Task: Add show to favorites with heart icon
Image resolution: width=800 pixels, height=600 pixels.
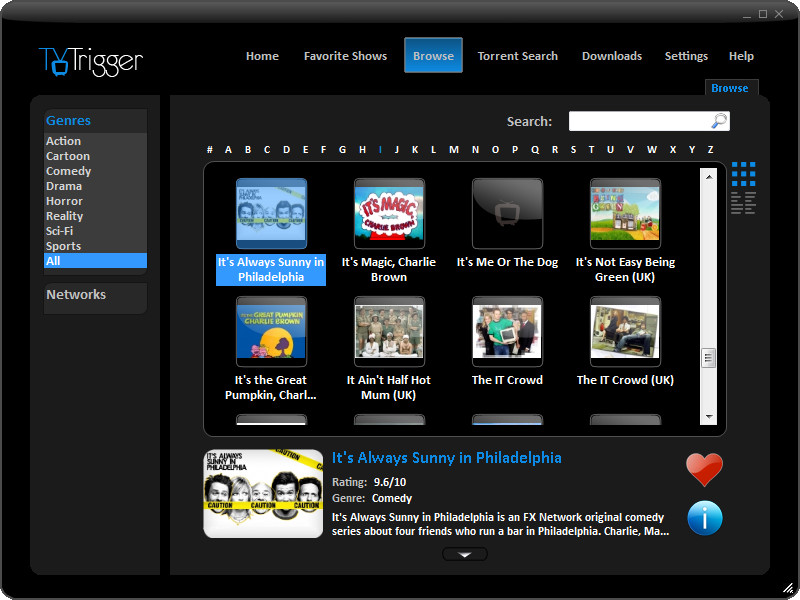Action: 704,469
